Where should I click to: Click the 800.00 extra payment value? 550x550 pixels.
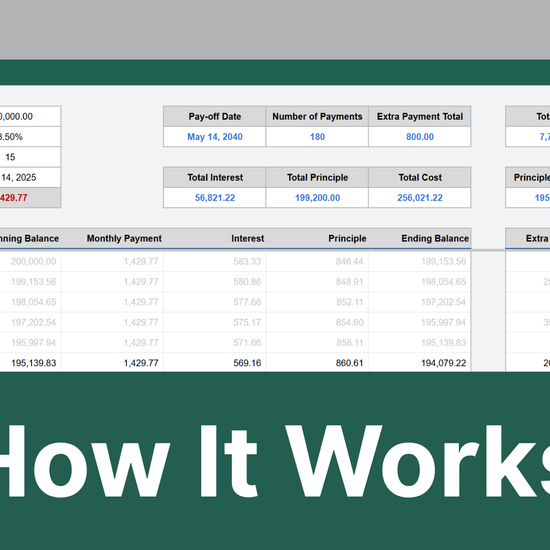pos(420,137)
